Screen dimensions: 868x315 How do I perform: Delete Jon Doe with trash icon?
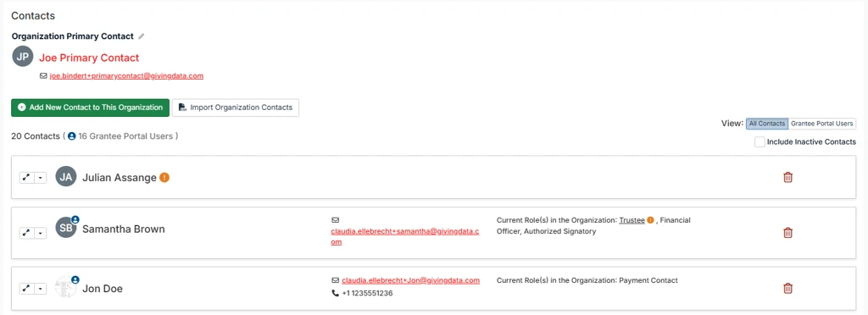click(x=787, y=288)
